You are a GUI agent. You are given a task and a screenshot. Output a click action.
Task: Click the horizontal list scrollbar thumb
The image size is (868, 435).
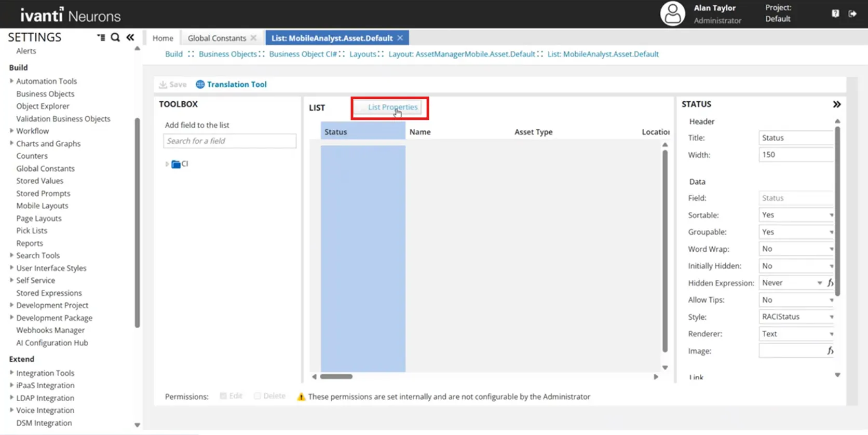(x=336, y=377)
